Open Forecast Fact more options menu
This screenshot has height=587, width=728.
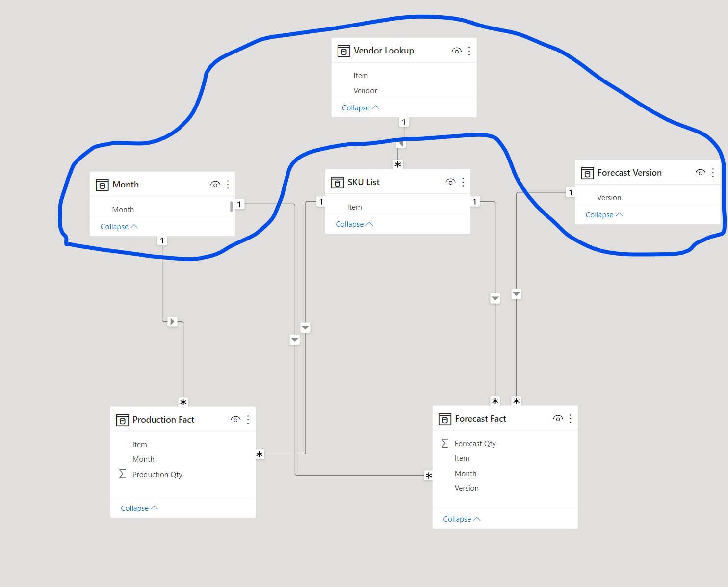(571, 419)
